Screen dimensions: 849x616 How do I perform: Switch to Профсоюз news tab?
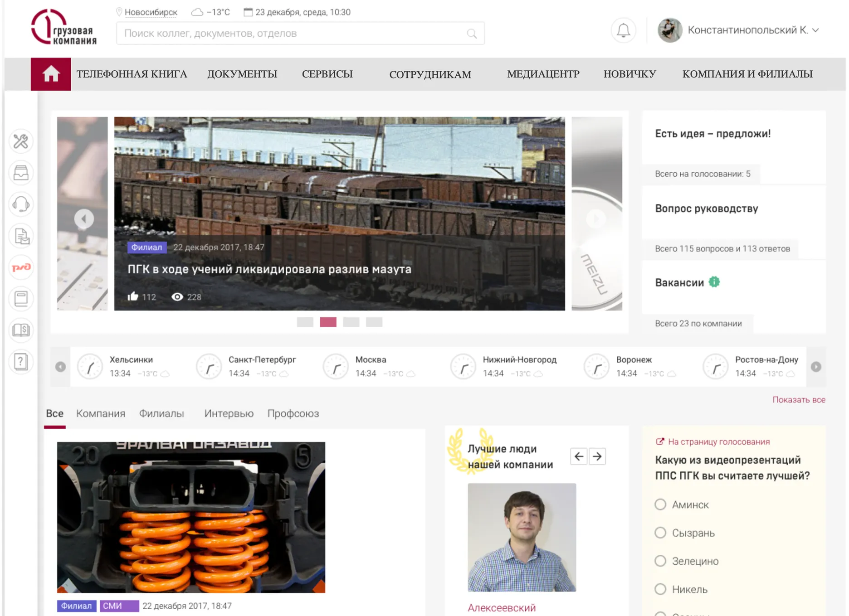293,413
